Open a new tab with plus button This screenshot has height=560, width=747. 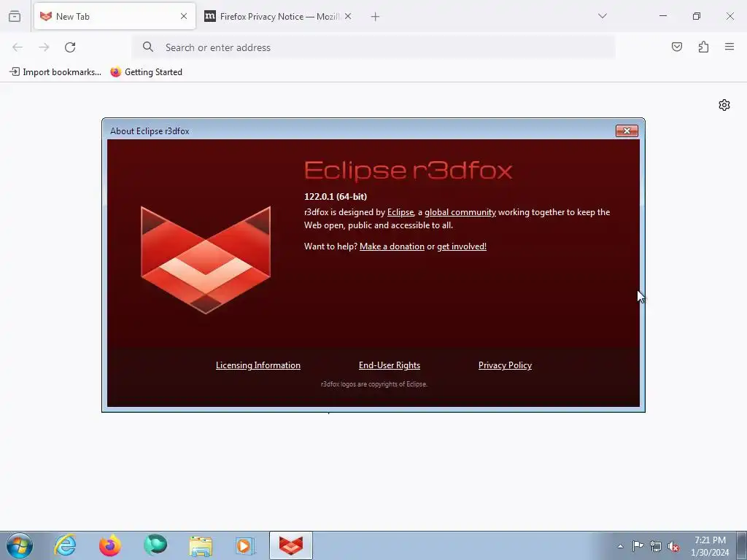pyautogui.click(x=376, y=17)
